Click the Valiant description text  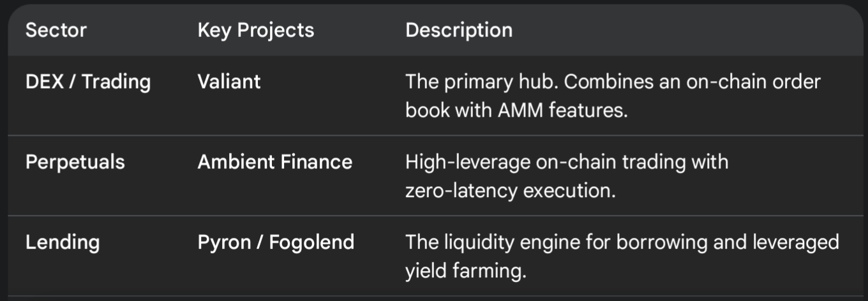pos(613,96)
